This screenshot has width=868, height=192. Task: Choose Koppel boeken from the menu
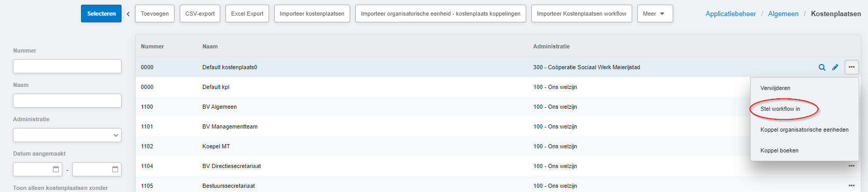coord(779,150)
